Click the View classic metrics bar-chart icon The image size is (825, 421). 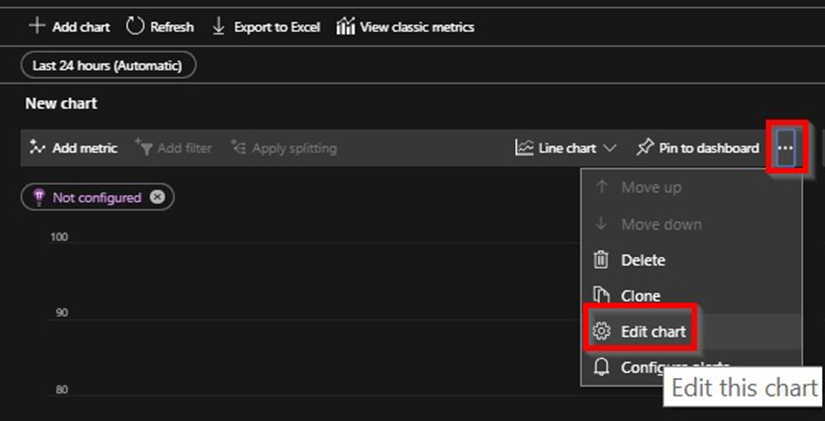346,26
